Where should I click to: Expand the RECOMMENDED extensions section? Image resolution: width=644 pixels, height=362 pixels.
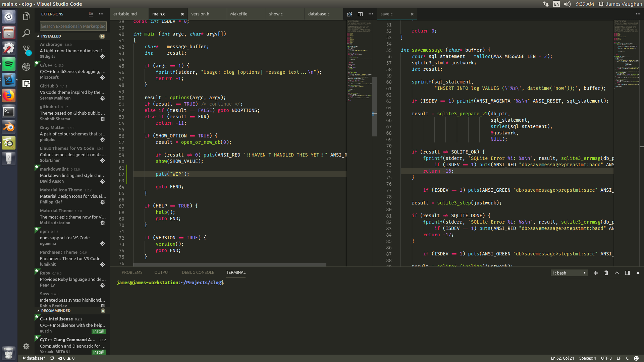click(55, 311)
